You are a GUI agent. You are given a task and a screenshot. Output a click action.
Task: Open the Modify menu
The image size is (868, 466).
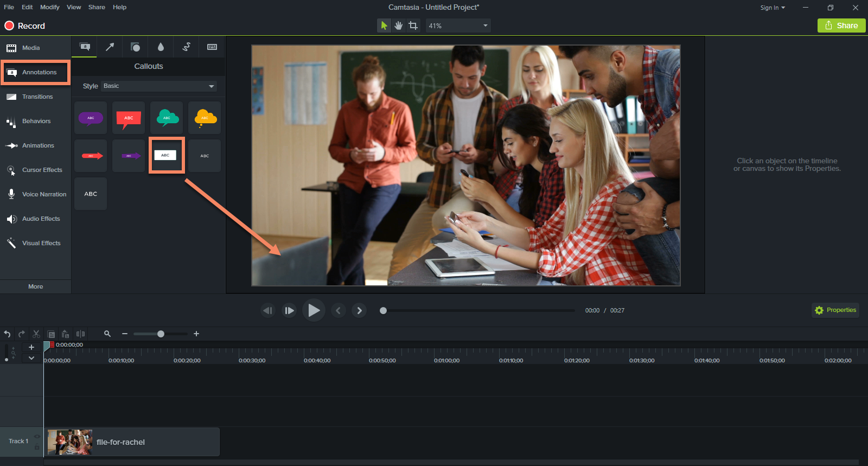tap(49, 7)
